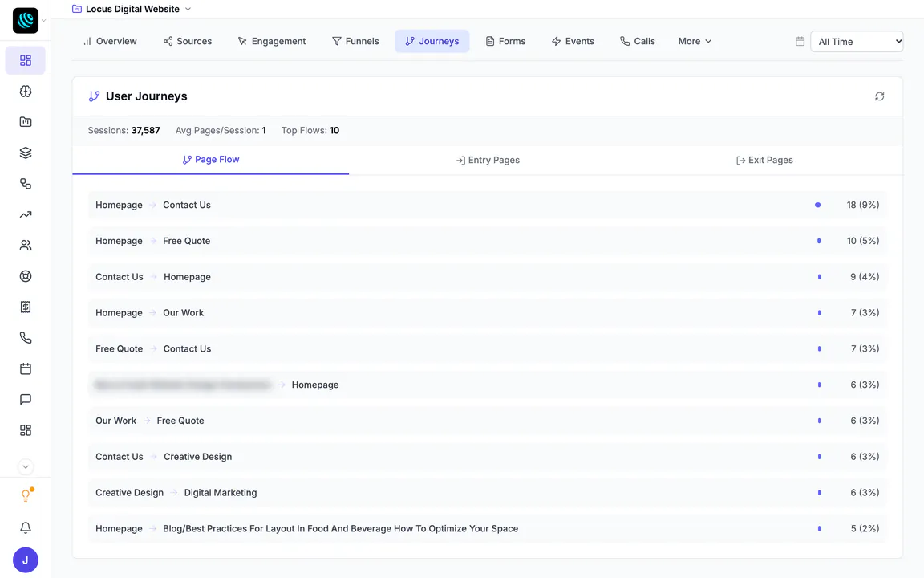Click the Homepage to Our Work flow row

(488, 313)
